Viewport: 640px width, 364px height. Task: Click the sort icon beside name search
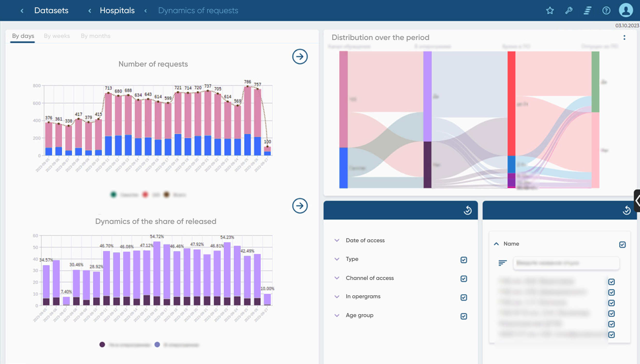tap(502, 263)
